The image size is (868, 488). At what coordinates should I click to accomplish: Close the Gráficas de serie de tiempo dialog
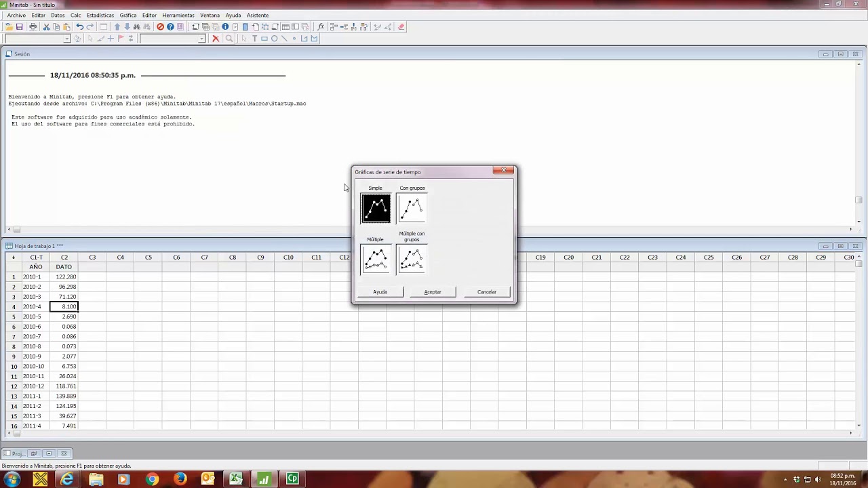click(x=504, y=171)
